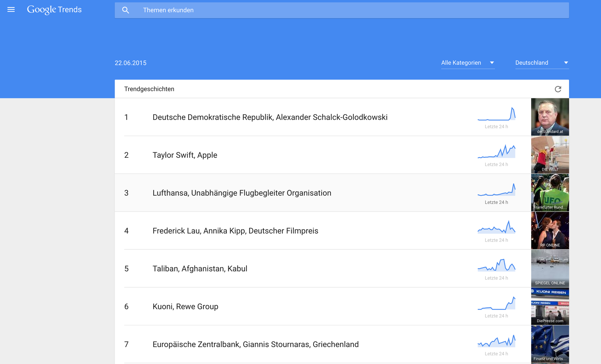The width and height of the screenshot is (601, 364).
Task: Click the SPIEGEL ONLINE thumbnail
Action: coord(550,269)
